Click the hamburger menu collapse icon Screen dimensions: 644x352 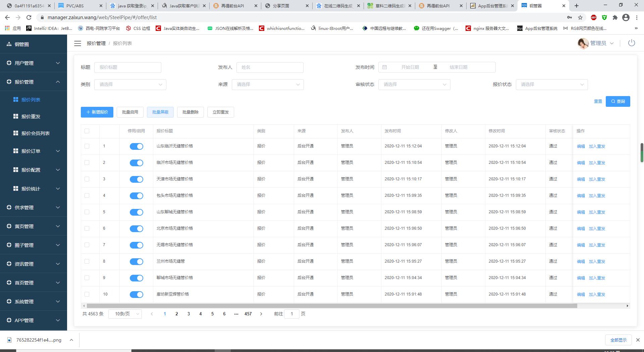point(77,43)
